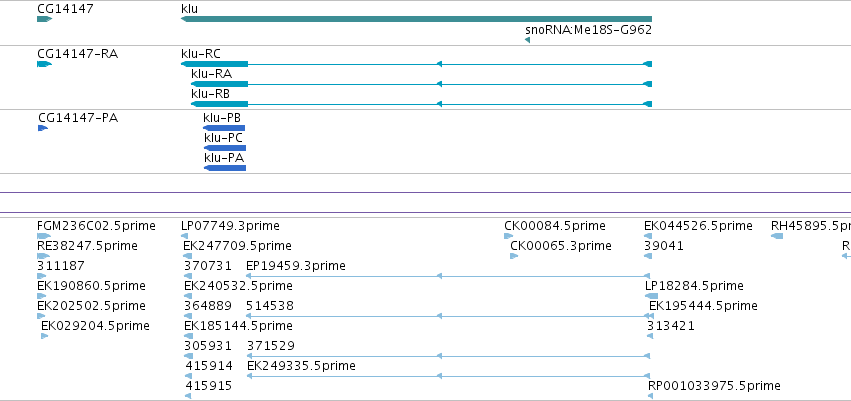
Task: Select the EK249335.5prime spliced EST line
Action: click(448, 377)
